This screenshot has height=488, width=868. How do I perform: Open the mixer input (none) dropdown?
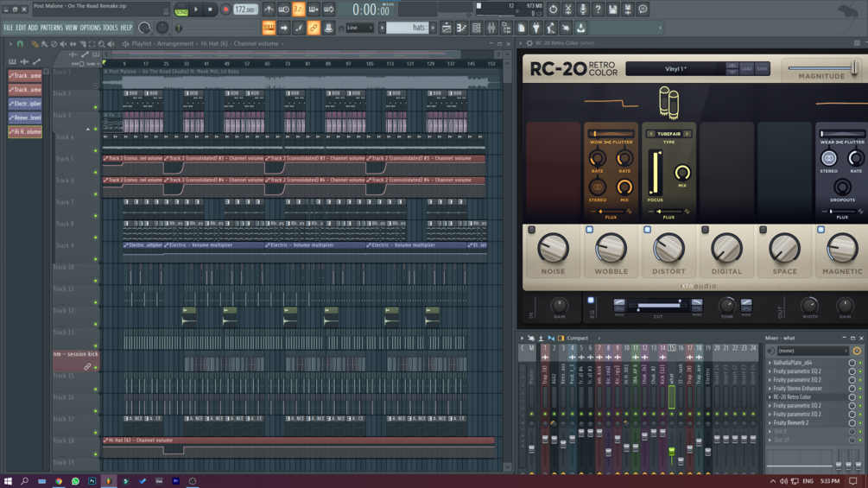coord(813,351)
